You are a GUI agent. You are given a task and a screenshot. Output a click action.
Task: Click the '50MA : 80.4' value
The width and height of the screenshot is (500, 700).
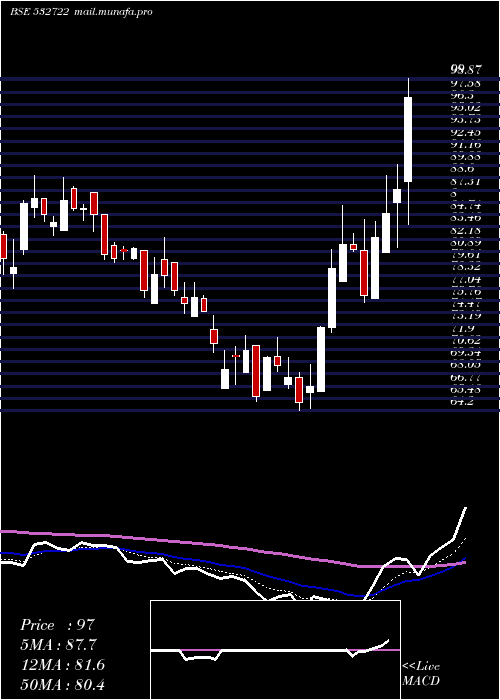click(x=62, y=684)
